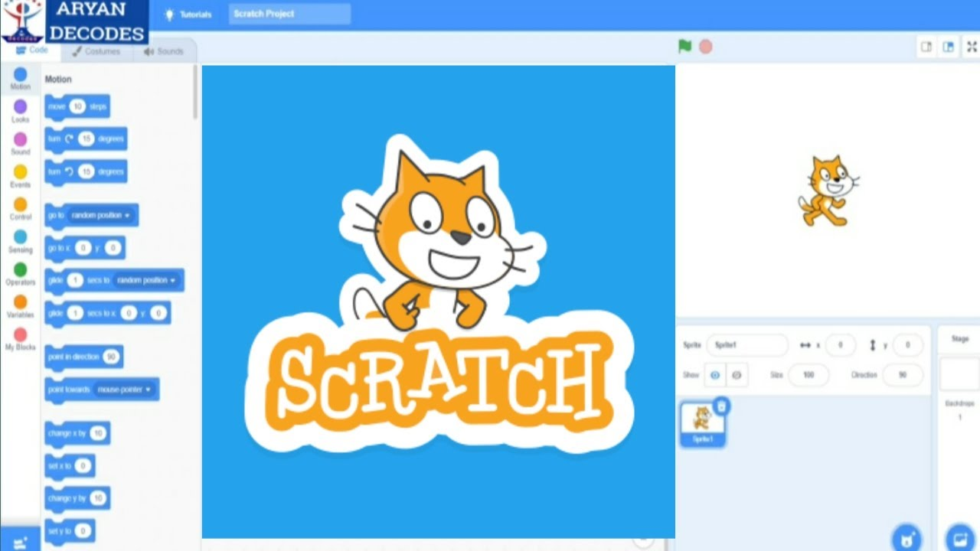
Task: Click the cat sprite on the stage
Action: 828,191
